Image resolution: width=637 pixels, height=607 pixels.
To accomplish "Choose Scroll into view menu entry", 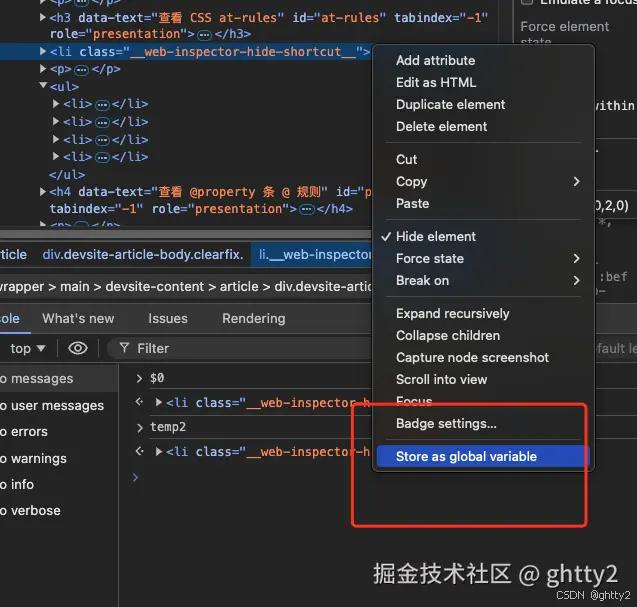I will click(x=442, y=379).
